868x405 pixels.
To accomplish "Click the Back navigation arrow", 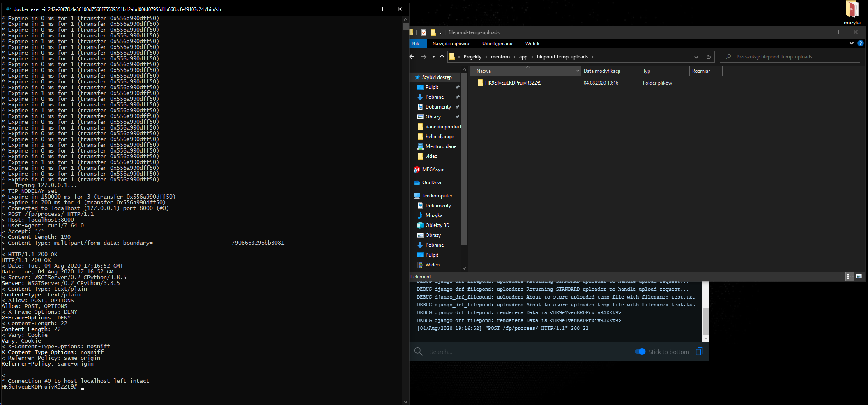I will click(x=412, y=57).
